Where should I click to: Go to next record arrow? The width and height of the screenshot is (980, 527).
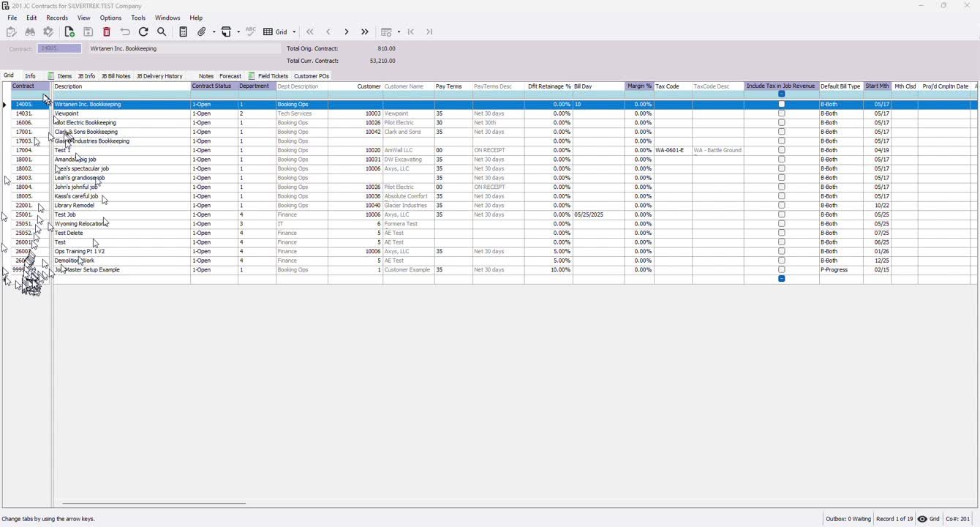click(347, 32)
